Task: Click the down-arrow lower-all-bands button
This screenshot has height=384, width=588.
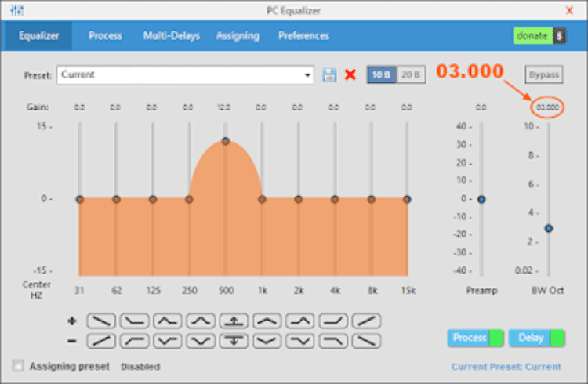Action: coord(234,341)
